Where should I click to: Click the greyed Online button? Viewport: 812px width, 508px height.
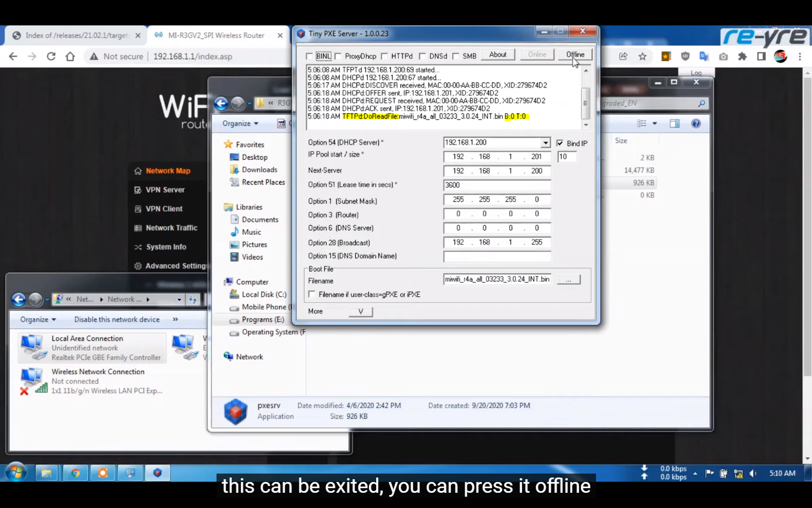click(537, 55)
